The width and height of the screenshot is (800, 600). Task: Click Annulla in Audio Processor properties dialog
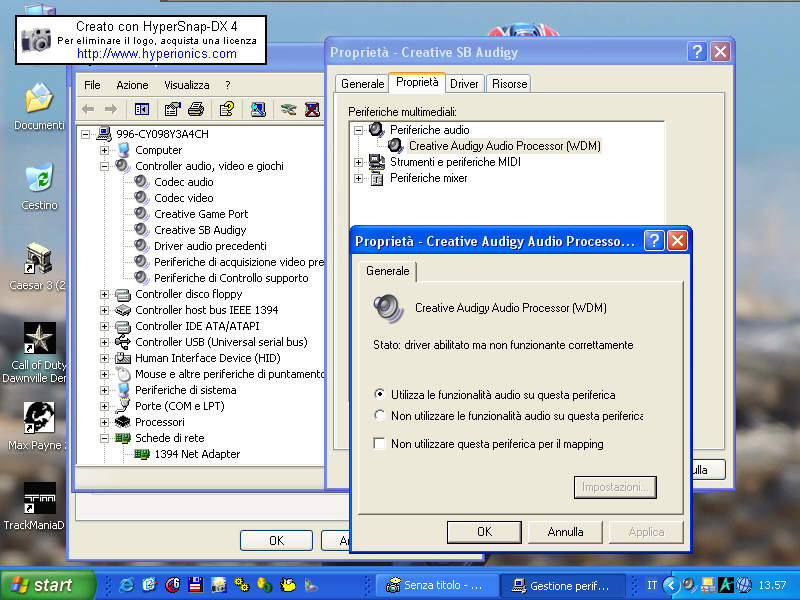point(565,532)
